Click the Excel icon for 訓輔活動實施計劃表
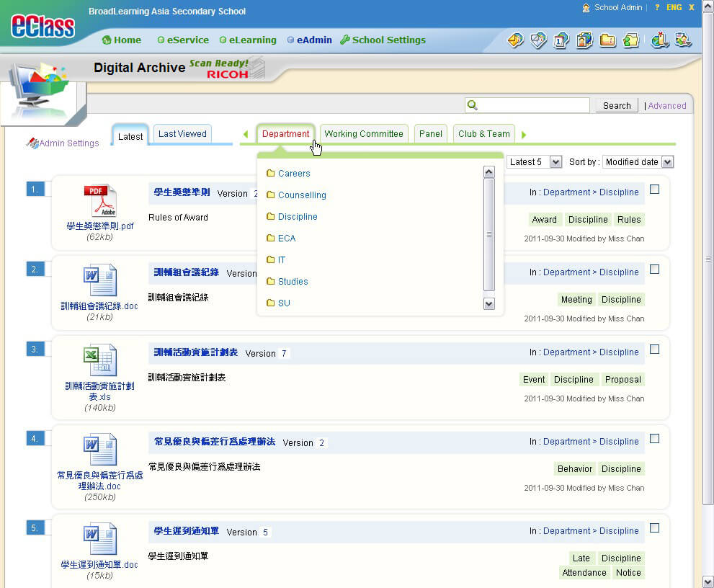This screenshot has width=714, height=588. (99, 361)
